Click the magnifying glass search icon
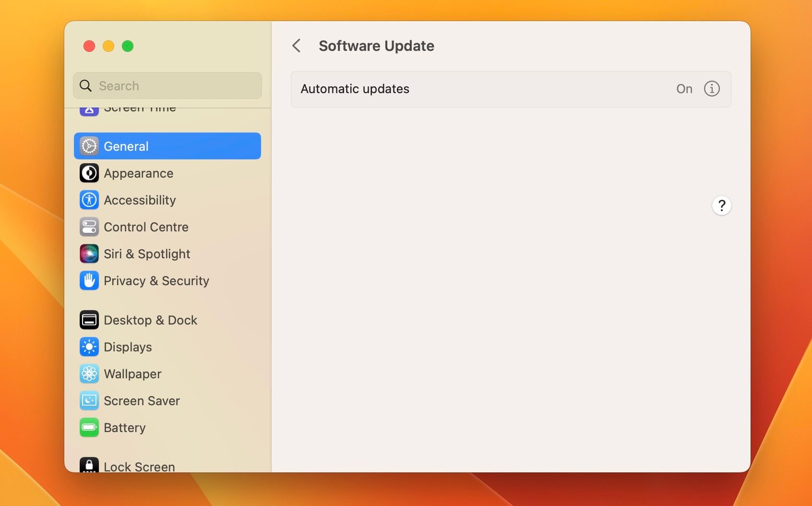This screenshot has height=506, width=812. (x=86, y=86)
